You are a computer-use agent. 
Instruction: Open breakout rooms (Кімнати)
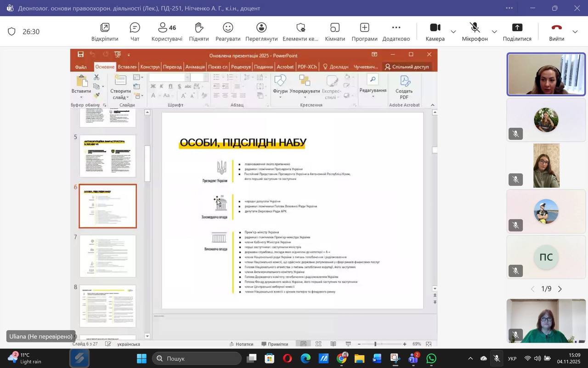(x=335, y=32)
